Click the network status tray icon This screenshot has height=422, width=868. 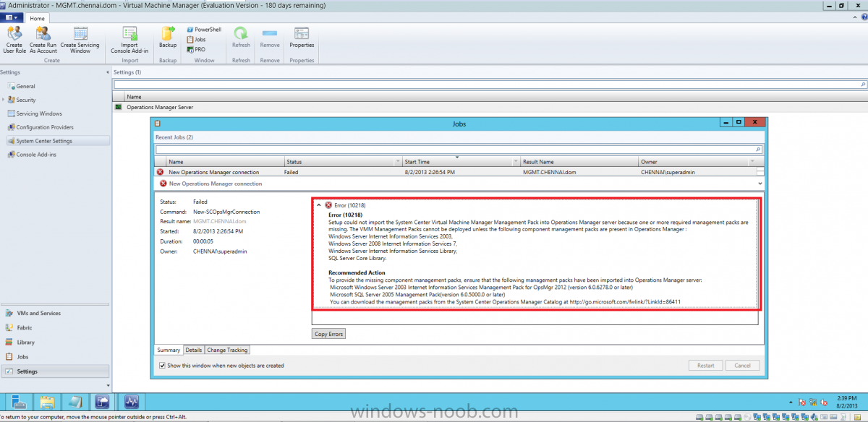coord(813,402)
